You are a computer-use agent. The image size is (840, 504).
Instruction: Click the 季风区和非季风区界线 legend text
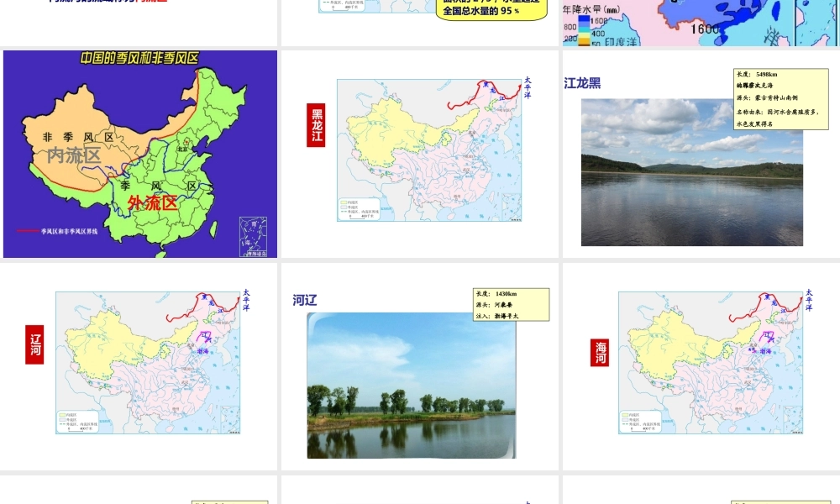70,231
